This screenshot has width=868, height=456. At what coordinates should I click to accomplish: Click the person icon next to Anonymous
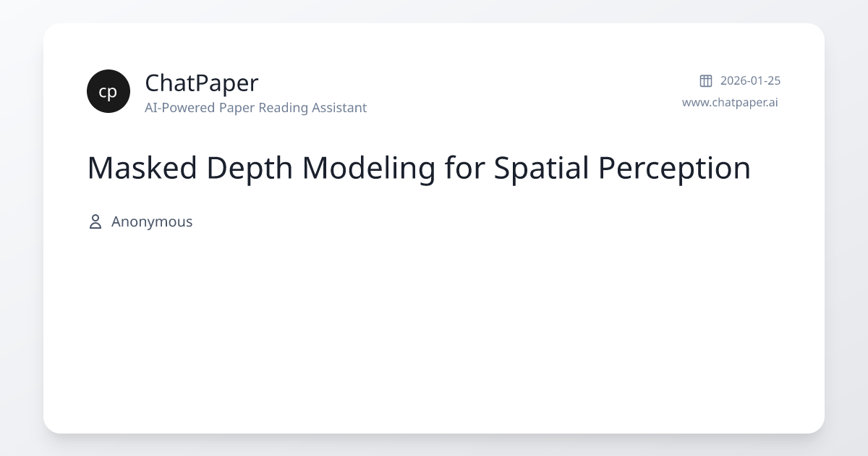point(95,221)
